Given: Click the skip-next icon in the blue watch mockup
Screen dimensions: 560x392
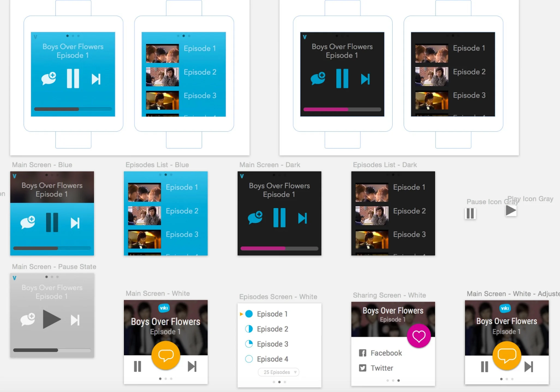Looking at the screenshot, I should 96,79.
